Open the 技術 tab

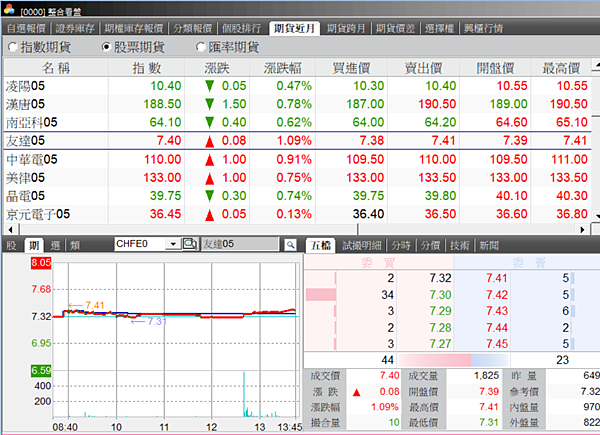tap(460, 246)
